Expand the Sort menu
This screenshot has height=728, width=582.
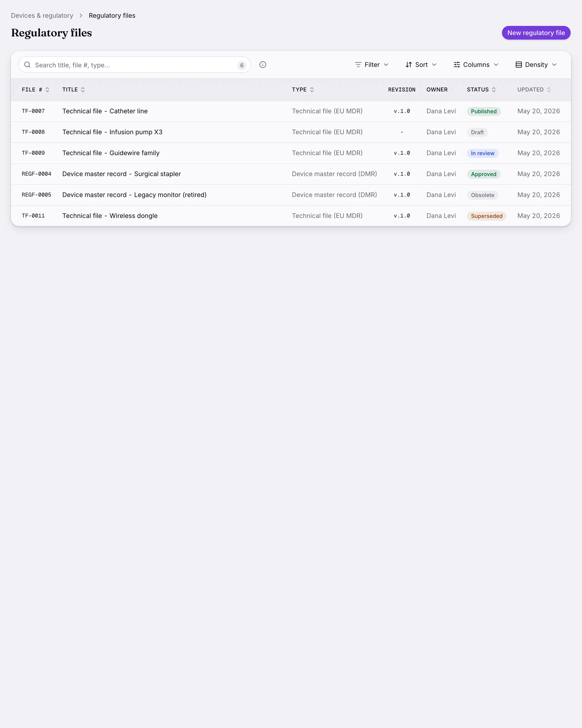click(x=421, y=64)
